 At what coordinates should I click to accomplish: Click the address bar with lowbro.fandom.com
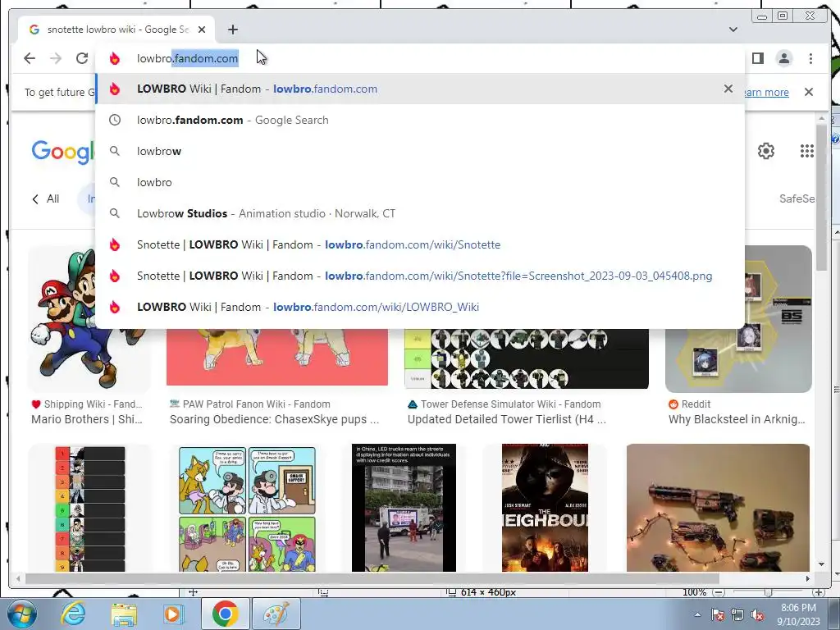click(421, 58)
